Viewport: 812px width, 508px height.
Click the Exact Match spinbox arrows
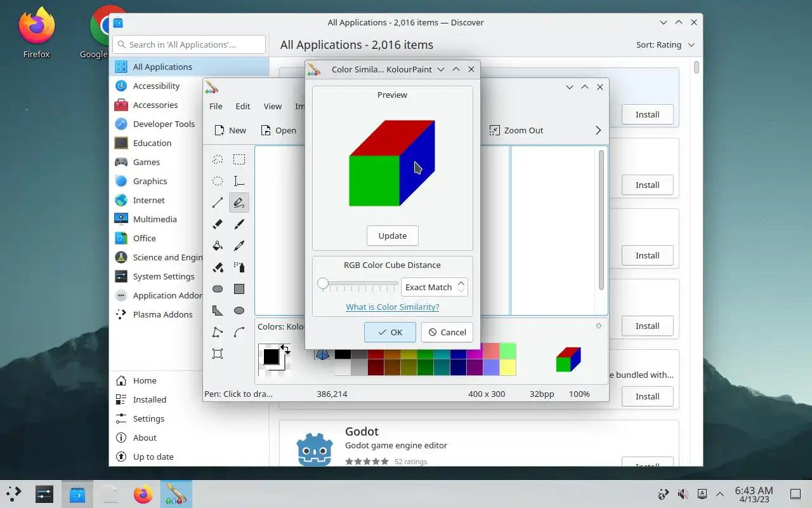click(x=461, y=287)
